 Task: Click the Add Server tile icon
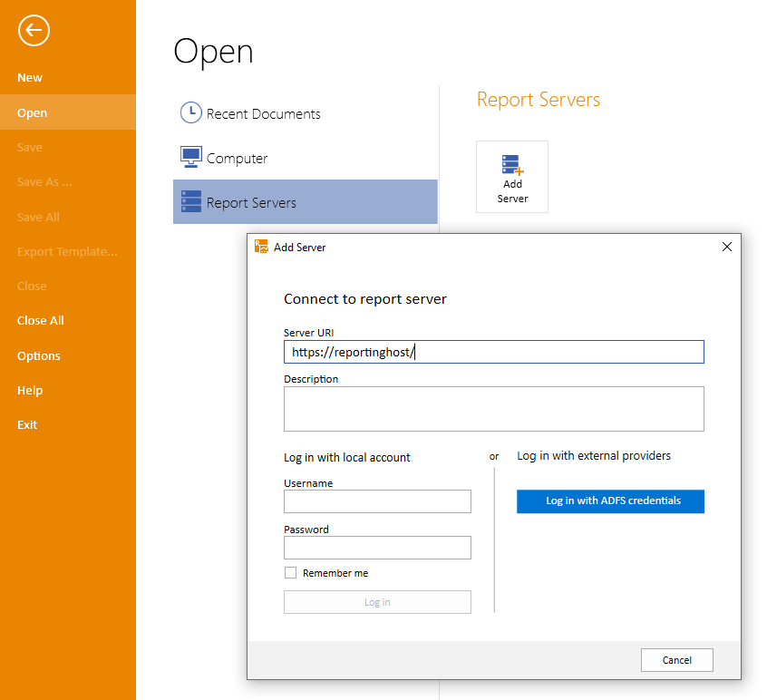512,167
